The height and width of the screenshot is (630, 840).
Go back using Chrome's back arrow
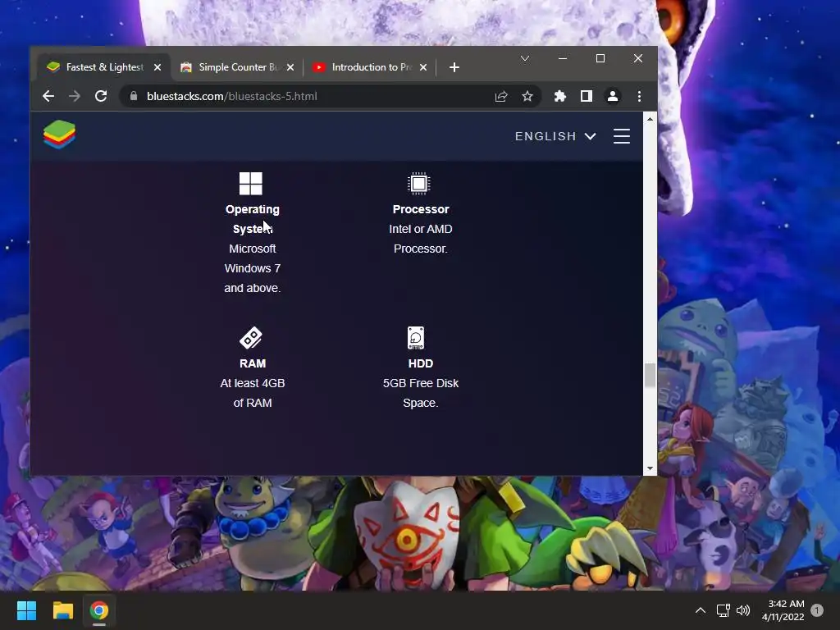point(48,96)
